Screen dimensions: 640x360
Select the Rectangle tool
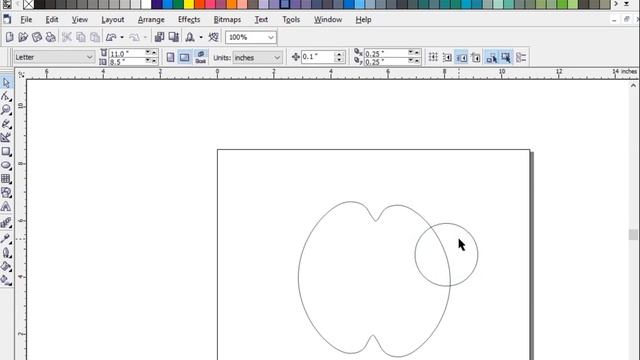click(x=6, y=151)
